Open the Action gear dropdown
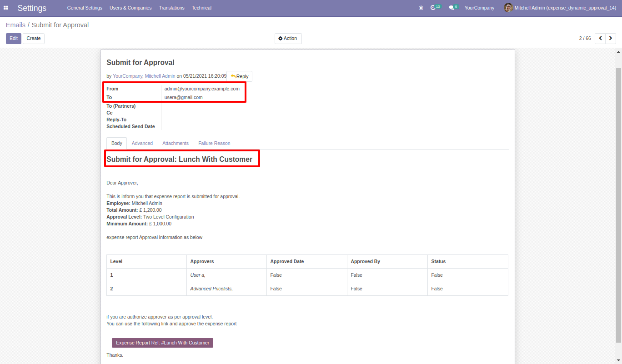This screenshot has height=364, width=622. (x=288, y=39)
